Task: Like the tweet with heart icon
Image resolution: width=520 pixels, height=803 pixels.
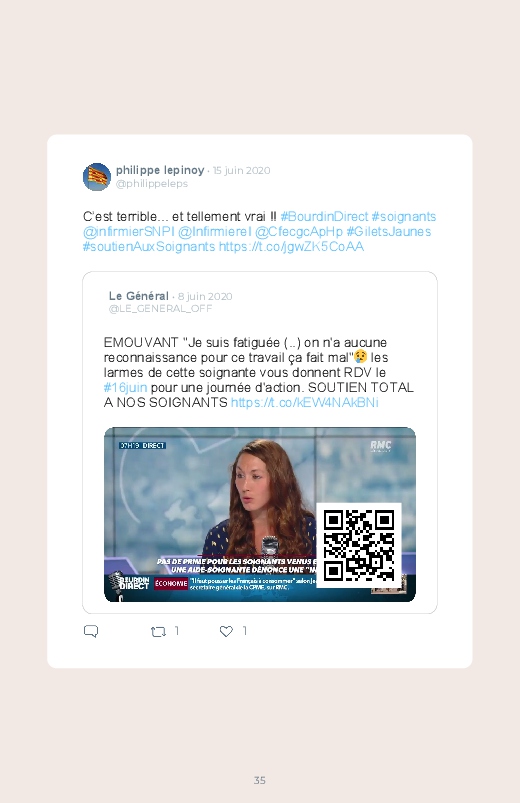Action: 226,631
